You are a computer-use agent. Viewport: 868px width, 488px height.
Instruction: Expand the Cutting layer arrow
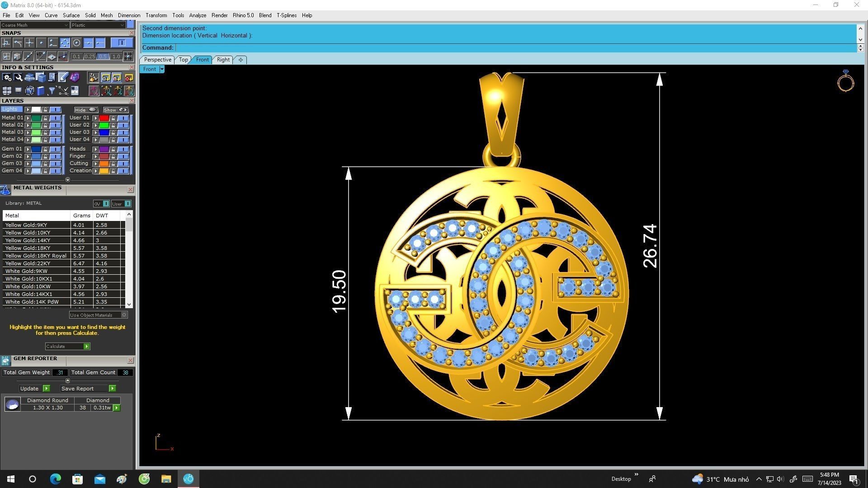[x=95, y=164]
